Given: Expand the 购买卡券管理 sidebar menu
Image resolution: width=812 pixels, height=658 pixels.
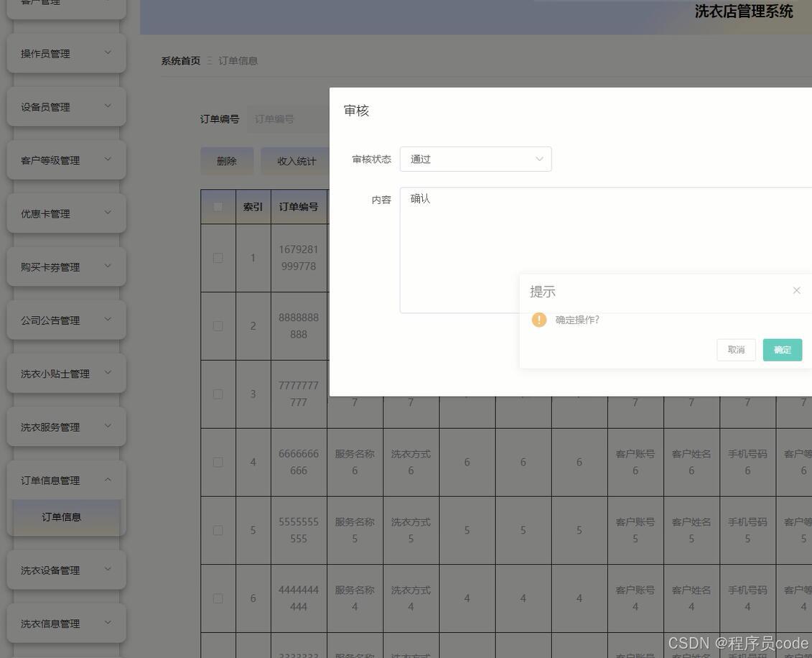Looking at the screenshot, I should pyautogui.click(x=66, y=267).
